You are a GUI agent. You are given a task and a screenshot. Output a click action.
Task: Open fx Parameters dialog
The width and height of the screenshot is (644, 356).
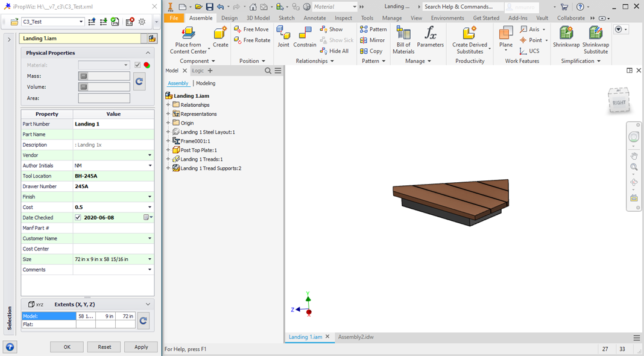(x=431, y=37)
